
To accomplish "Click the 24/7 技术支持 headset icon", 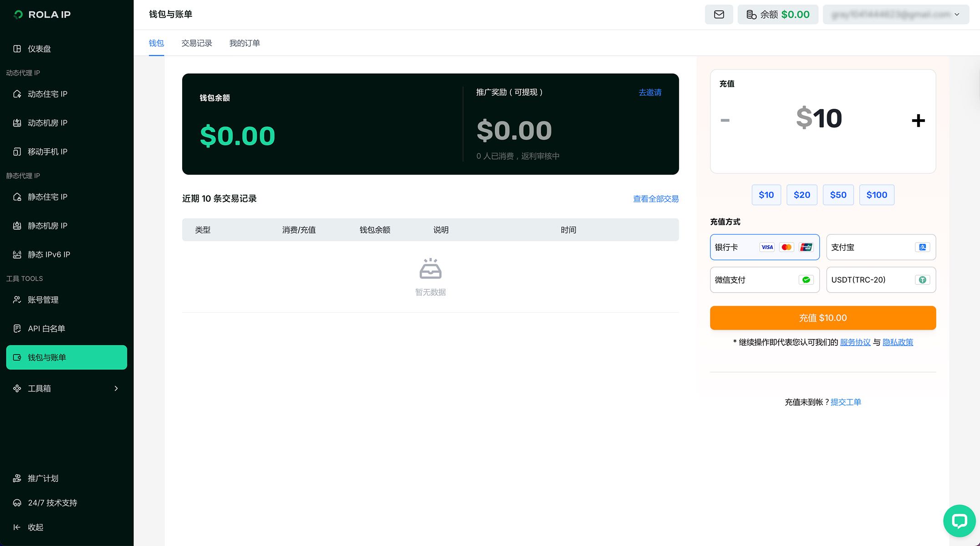I will click(17, 503).
